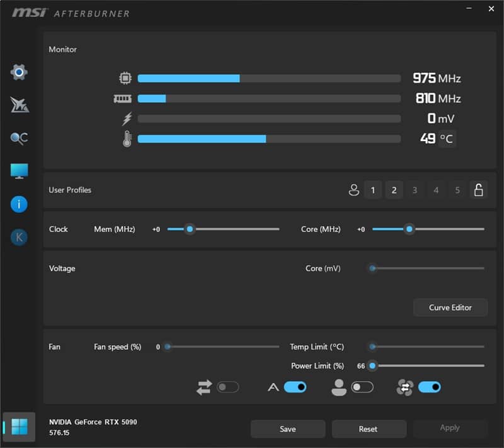This screenshot has width=504, height=448.
Task: Click the 49 temperature reading
Action: coord(428,139)
